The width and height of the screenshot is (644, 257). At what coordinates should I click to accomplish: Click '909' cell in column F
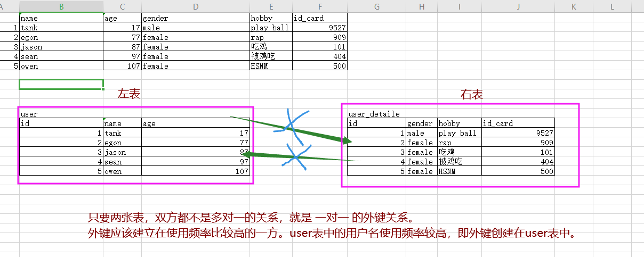pos(320,37)
